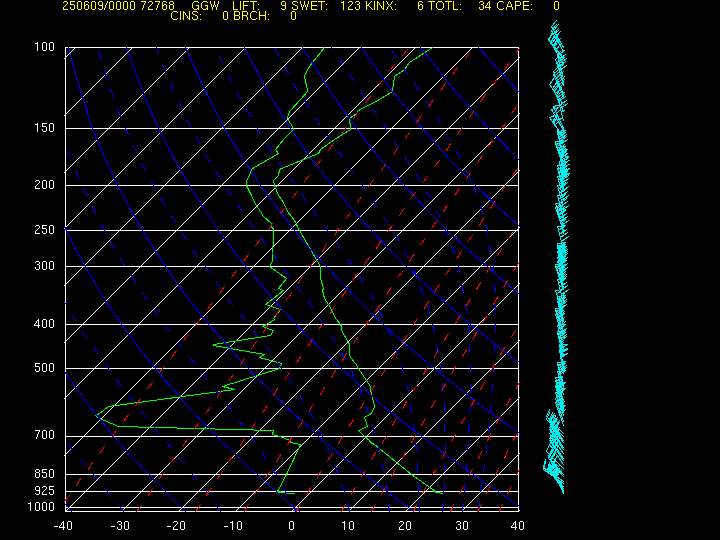Select the LIFT value 9

[x=283, y=6]
